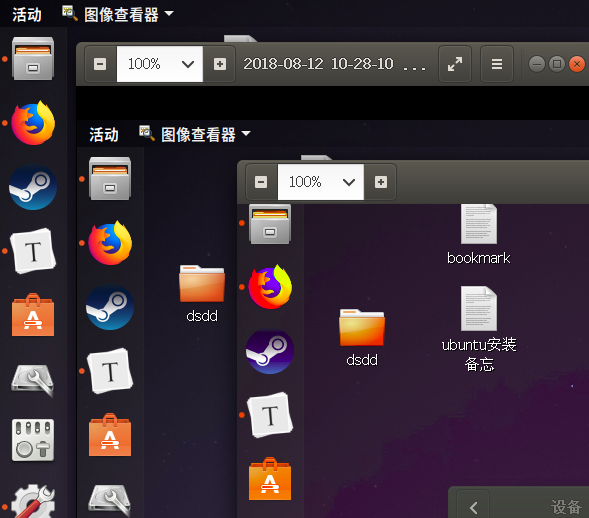Click the Ubuntu Software icon in the innermost dock

(x=270, y=479)
